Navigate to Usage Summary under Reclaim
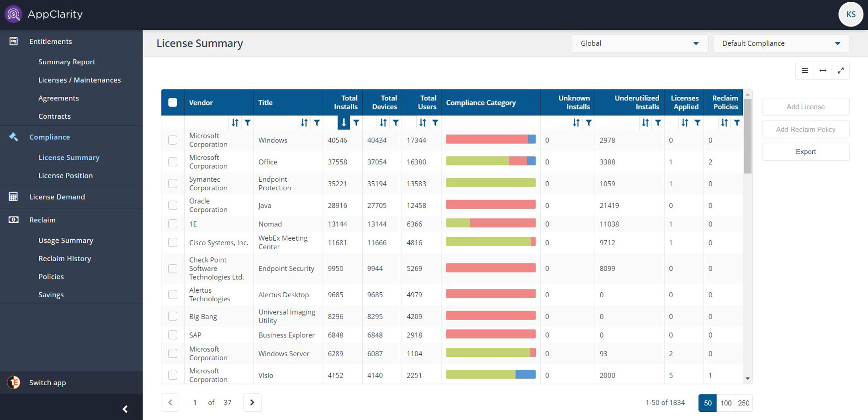The height and width of the screenshot is (420, 868). [66, 241]
